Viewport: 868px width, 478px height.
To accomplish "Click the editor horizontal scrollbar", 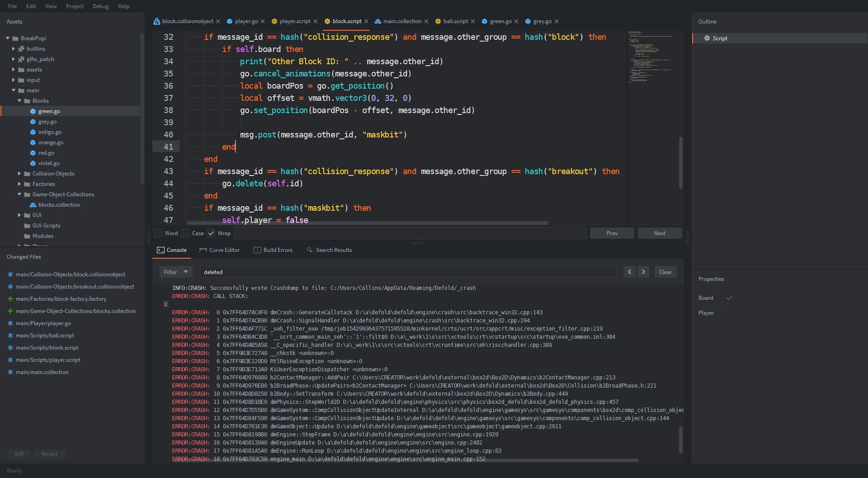I will [368, 223].
